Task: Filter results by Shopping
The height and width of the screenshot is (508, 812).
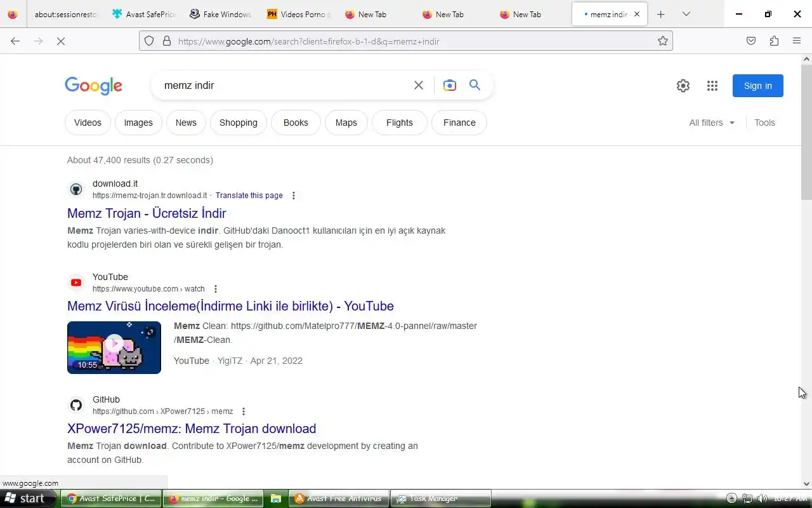Action: click(239, 123)
